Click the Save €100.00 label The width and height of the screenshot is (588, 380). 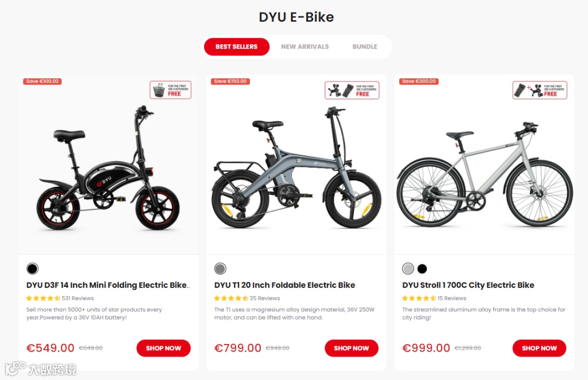point(42,82)
